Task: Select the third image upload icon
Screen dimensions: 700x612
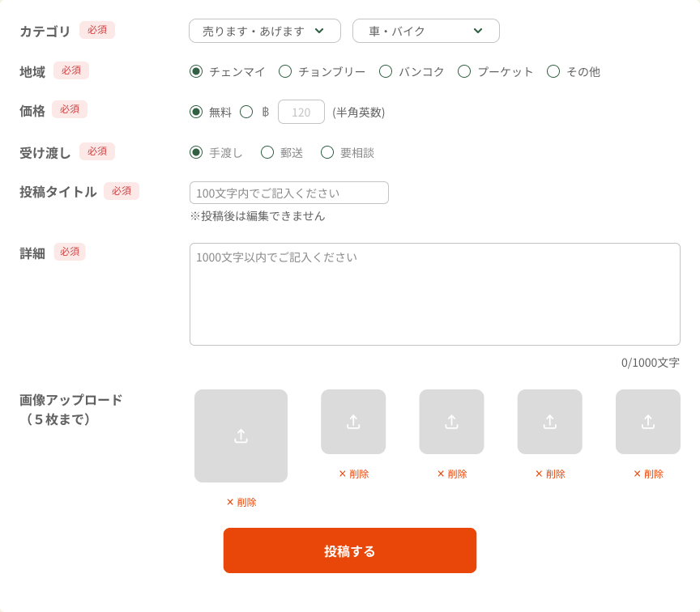Action: 451,421
